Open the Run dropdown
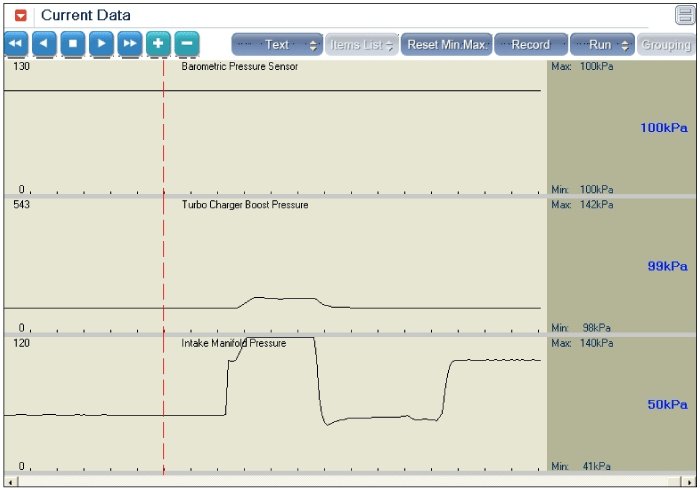The image size is (700, 490). 602,45
